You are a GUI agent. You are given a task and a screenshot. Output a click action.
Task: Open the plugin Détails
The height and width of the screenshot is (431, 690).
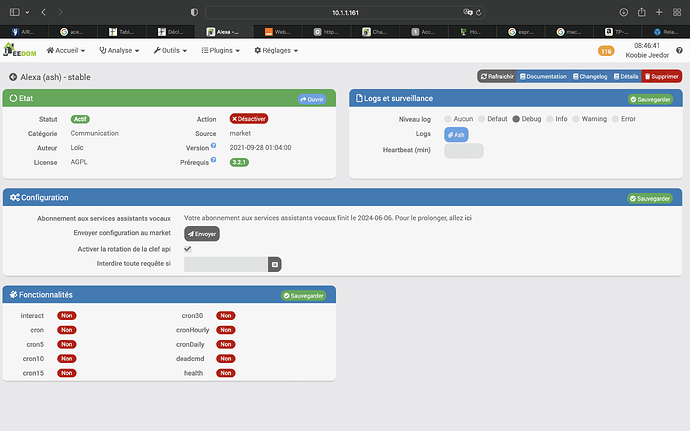626,77
